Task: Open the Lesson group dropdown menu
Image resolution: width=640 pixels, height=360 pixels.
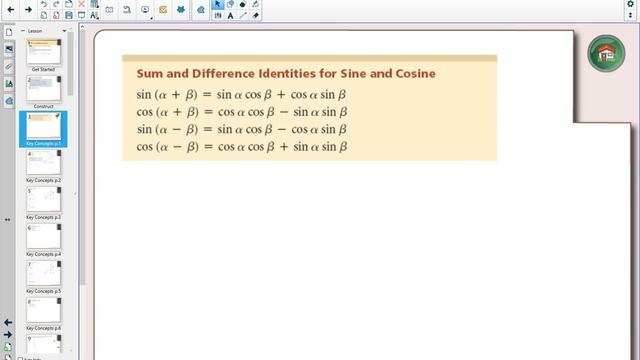Action: tap(64, 31)
